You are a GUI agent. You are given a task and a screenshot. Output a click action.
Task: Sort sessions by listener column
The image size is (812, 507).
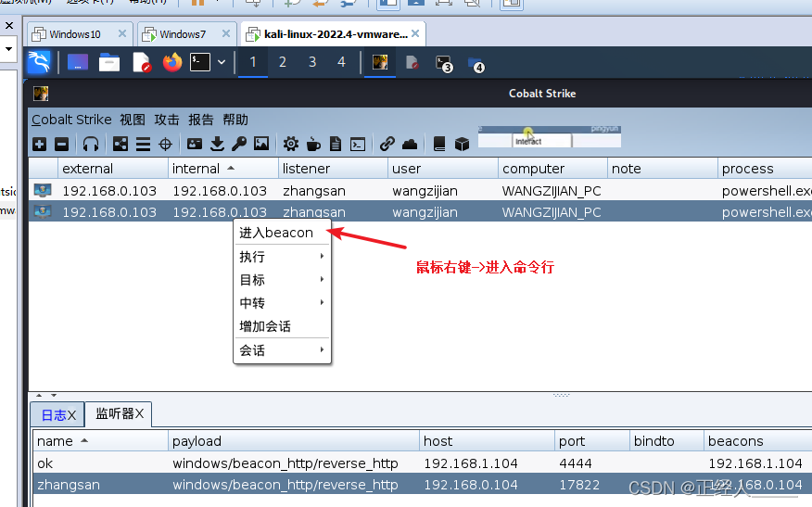point(333,169)
